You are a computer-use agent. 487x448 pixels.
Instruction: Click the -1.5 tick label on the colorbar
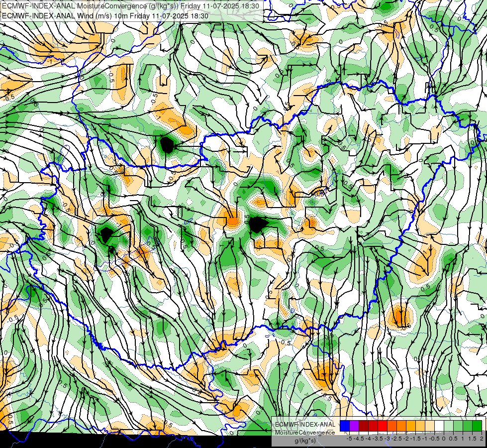click(415, 439)
